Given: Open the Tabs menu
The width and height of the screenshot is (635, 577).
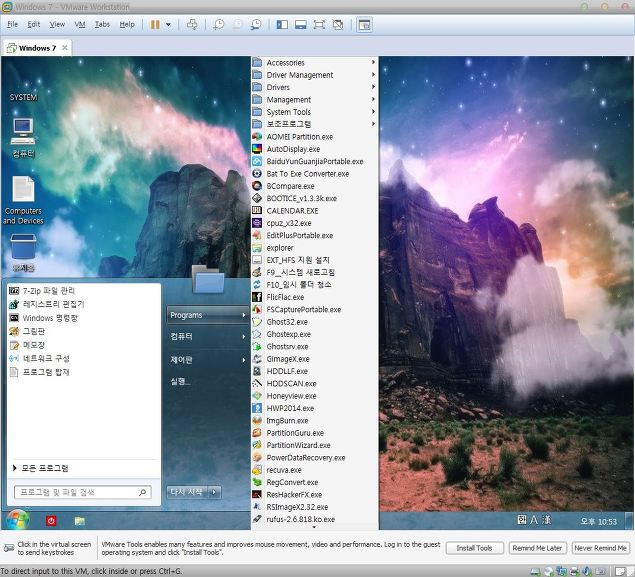Looking at the screenshot, I should (102, 24).
